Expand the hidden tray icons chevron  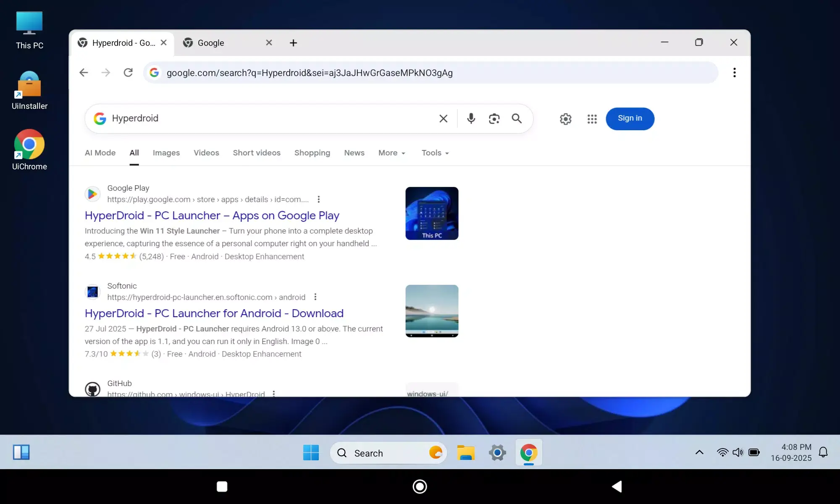pos(699,453)
